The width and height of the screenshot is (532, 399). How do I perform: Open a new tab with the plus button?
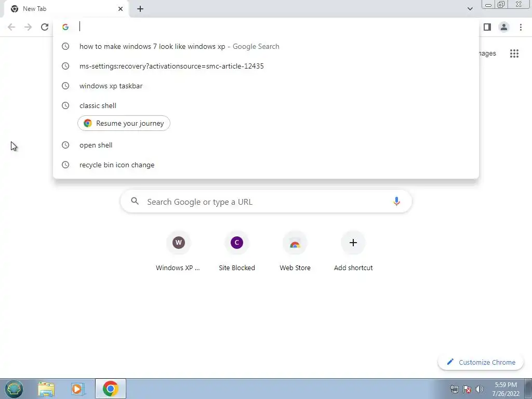pyautogui.click(x=140, y=9)
